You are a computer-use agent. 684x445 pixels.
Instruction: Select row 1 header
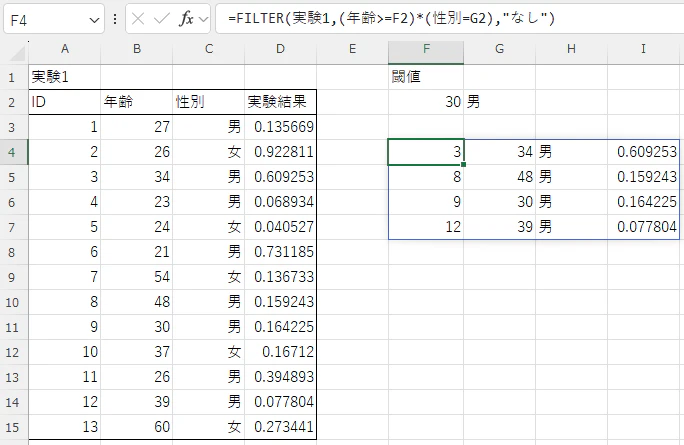click(12, 78)
